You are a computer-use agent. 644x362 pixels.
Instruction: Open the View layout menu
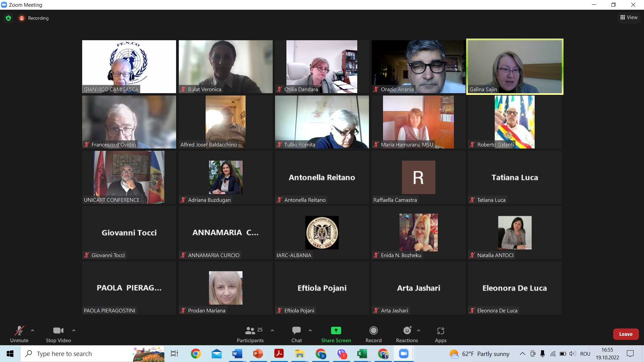[629, 17]
